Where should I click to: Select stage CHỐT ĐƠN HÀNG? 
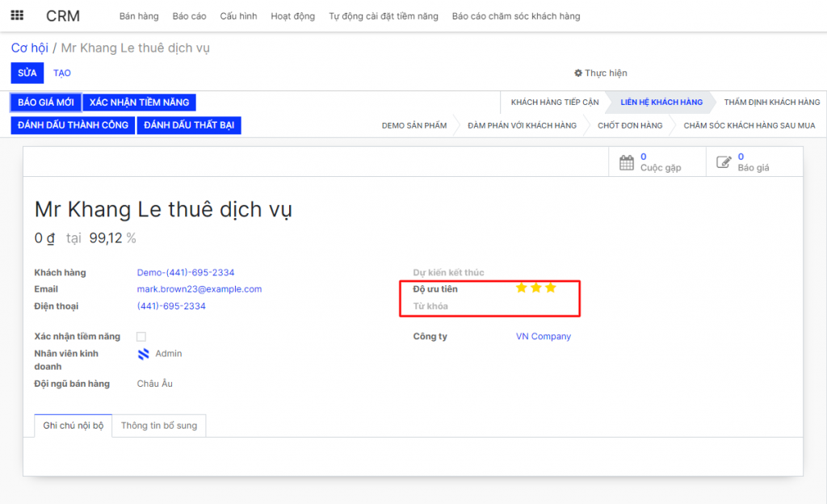click(630, 125)
